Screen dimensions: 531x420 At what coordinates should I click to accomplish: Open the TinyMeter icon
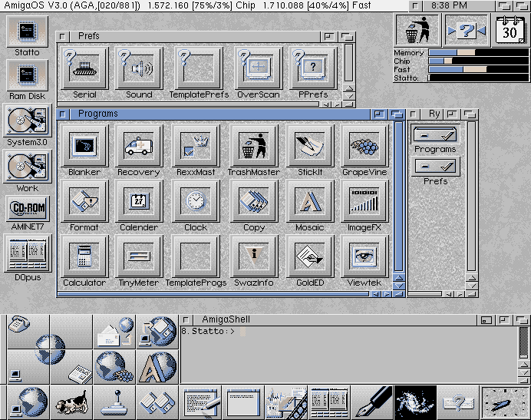[x=139, y=256]
